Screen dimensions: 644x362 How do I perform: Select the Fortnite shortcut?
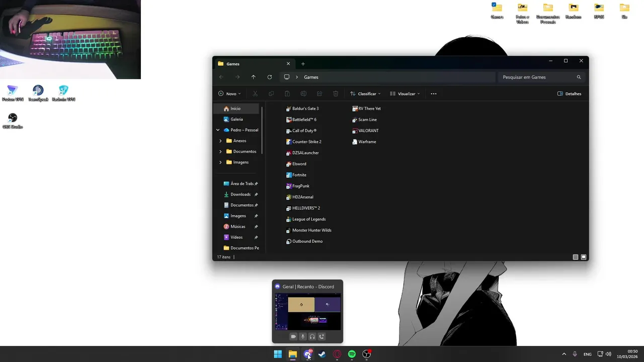296,175
